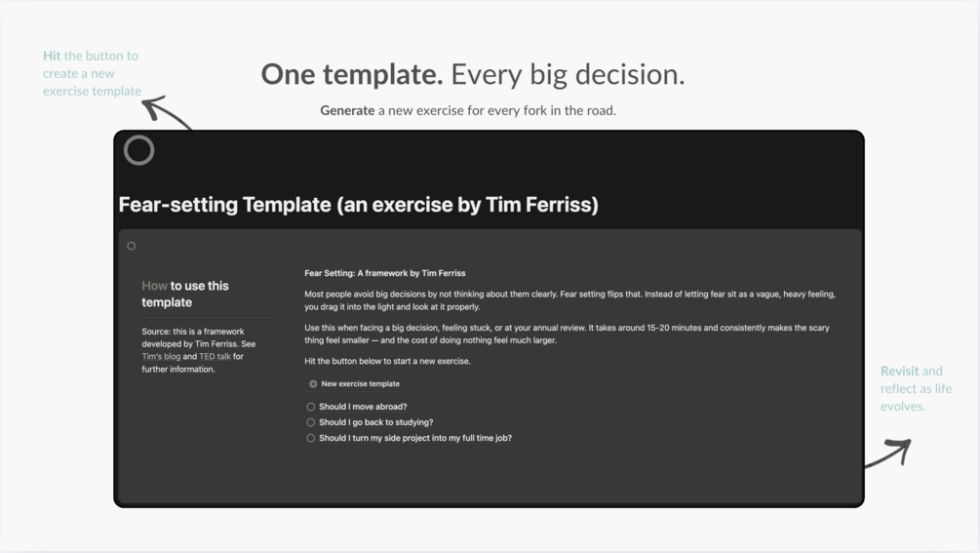Open Should I go back to studying? page

375,422
